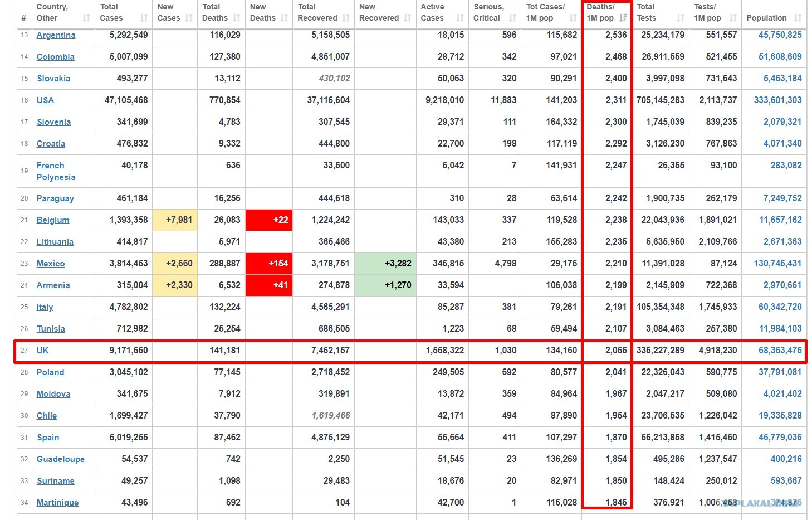812x520 pixels.
Task: Select Armenia new cases cell +2,330
Action: pyautogui.click(x=175, y=285)
